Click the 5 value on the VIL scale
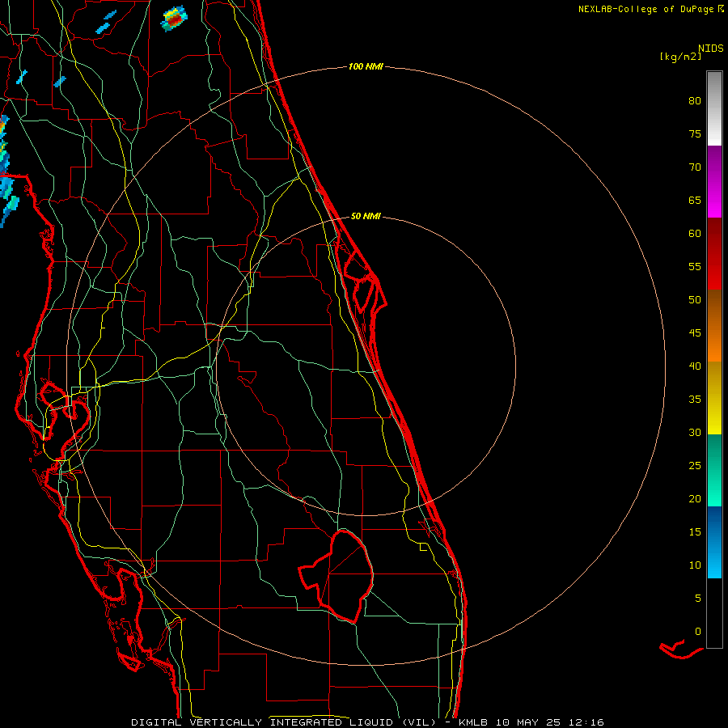 (698, 598)
